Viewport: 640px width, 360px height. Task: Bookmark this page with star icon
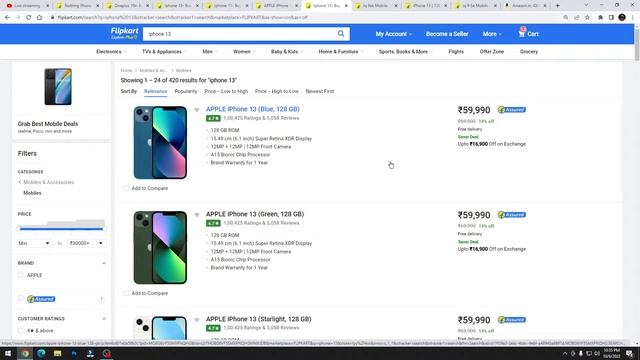(x=587, y=18)
